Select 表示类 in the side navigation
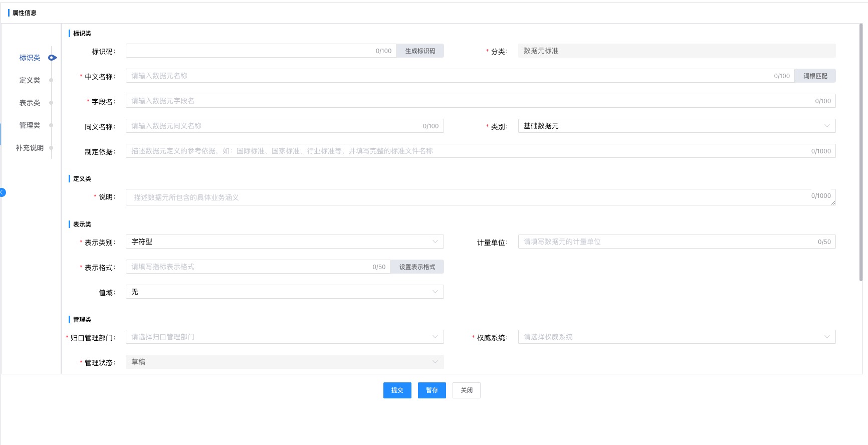The width and height of the screenshot is (868, 445). (30, 103)
